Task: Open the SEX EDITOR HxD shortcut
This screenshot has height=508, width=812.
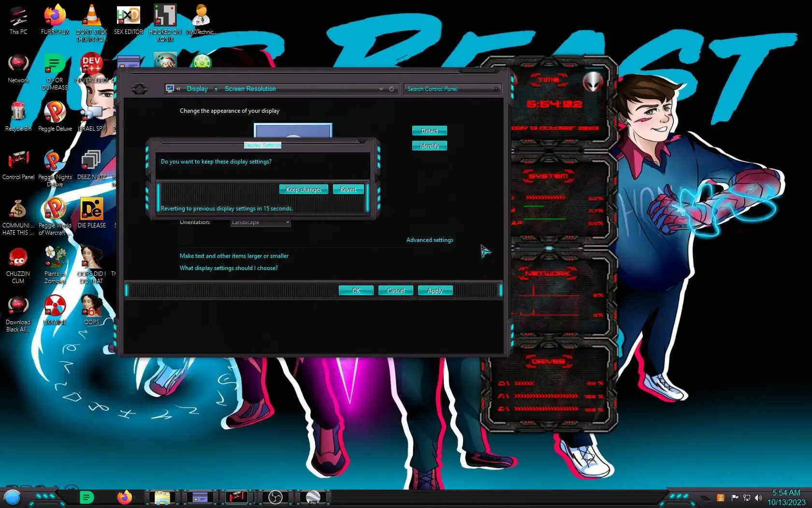Action: click(129, 19)
